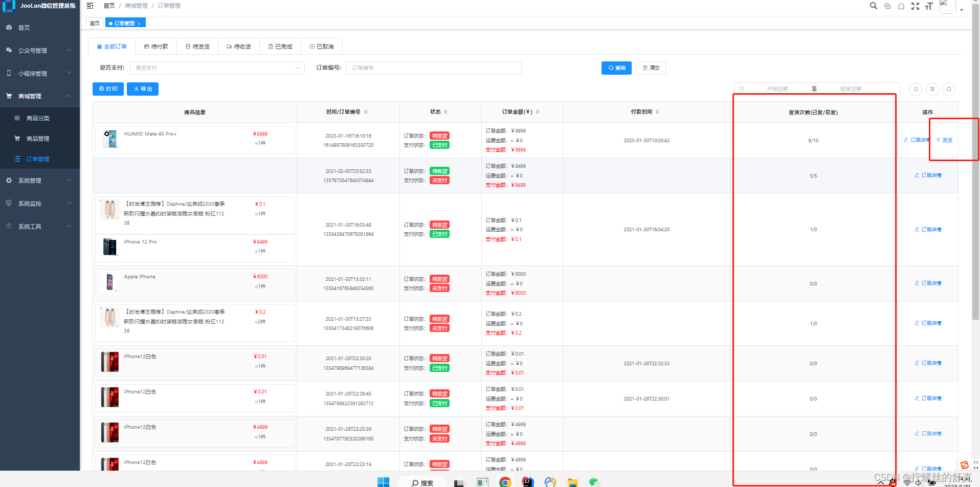Click the 导出 export button
980x487 pixels.
tap(143, 89)
